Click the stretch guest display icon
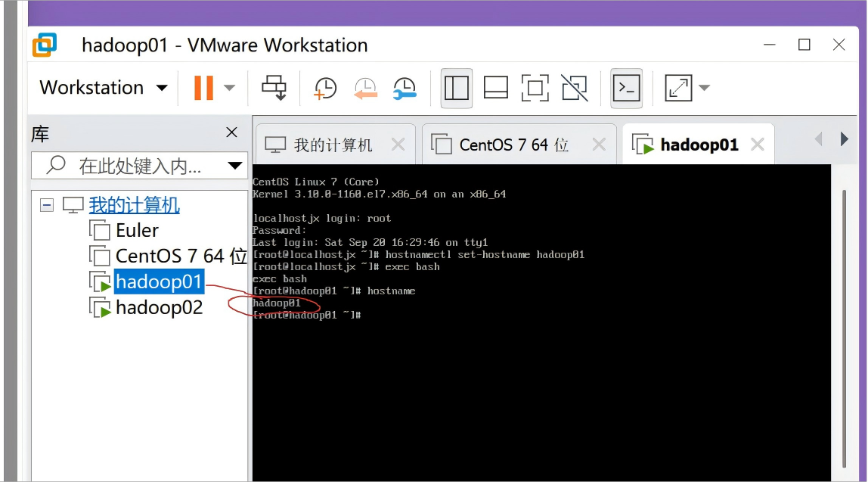Viewport: 868px width, 482px height. pyautogui.click(x=678, y=88)
